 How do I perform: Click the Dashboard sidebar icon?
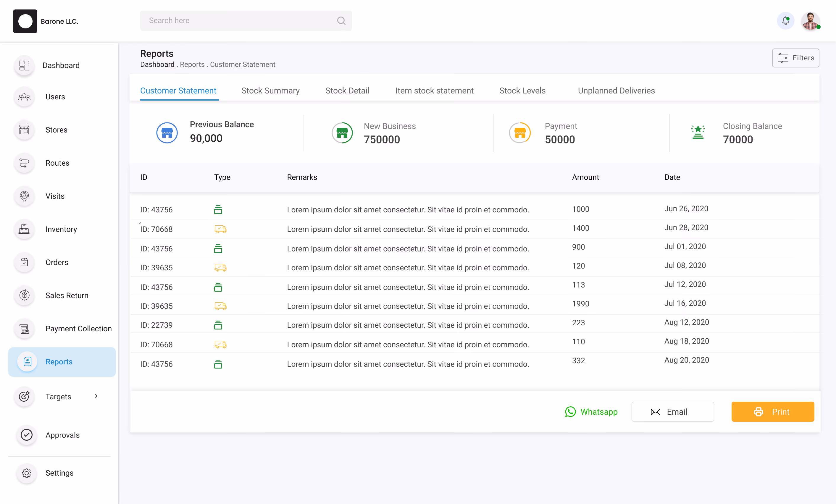click(x=24, y=65)
